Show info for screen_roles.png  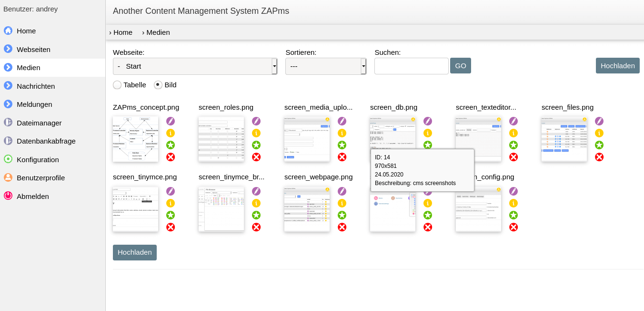tap(256, 133)
